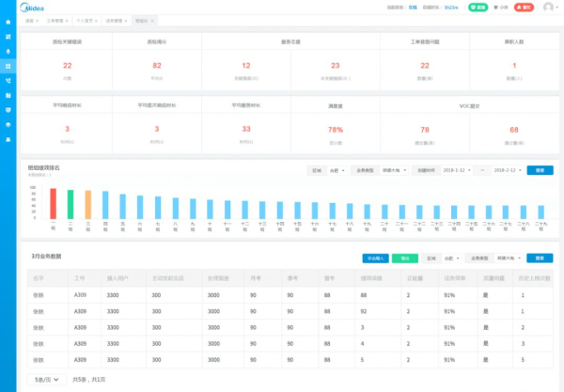Select the highlighted grid icon in sidebar

[x=8, y=66]
